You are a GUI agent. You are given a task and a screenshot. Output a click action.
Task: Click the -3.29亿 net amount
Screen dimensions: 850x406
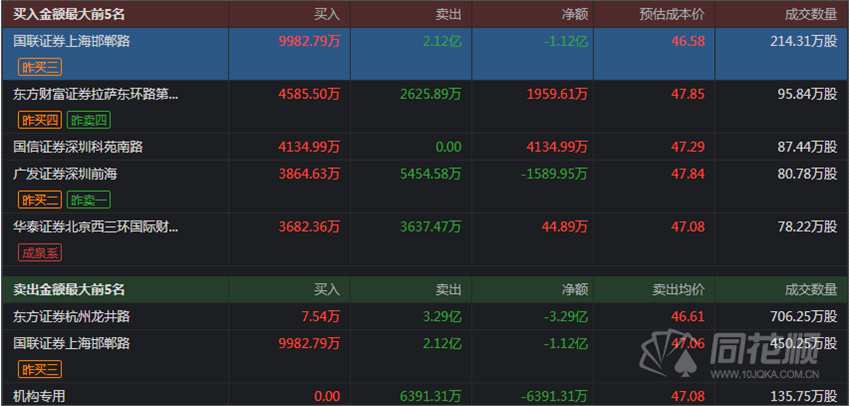coord(566,316)
